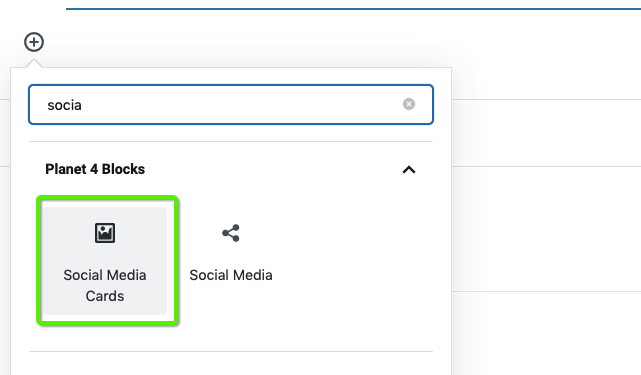Image resolution: width=641 pixels, height=375 pixels.
Task: Close the block inserter via plus icon
Action: pos(34,42)
